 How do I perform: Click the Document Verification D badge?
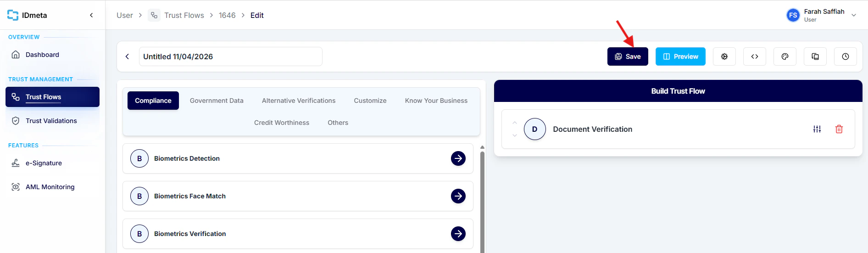pyautogui.click(x=534, y=129)
